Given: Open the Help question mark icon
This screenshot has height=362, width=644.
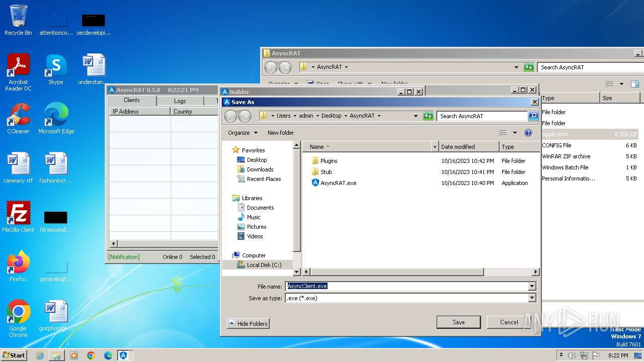Looking at the screenshot, I should pyautogui.click(x=528, y=133).
